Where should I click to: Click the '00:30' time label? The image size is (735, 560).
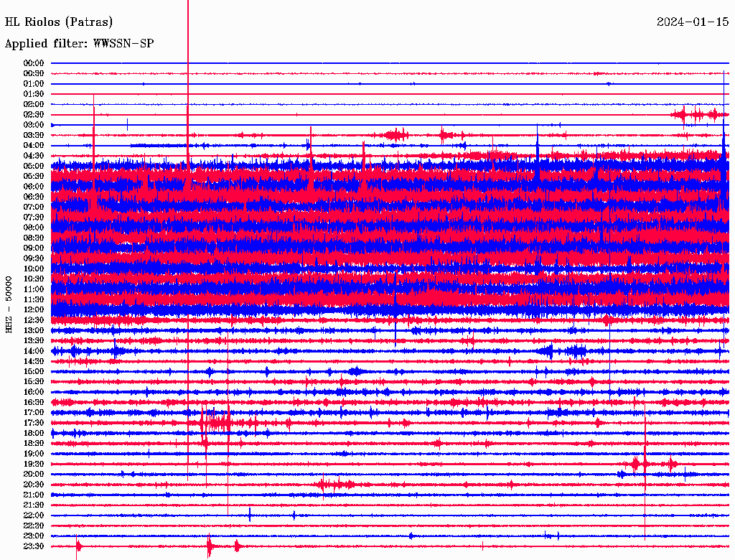tap(34, 74)
